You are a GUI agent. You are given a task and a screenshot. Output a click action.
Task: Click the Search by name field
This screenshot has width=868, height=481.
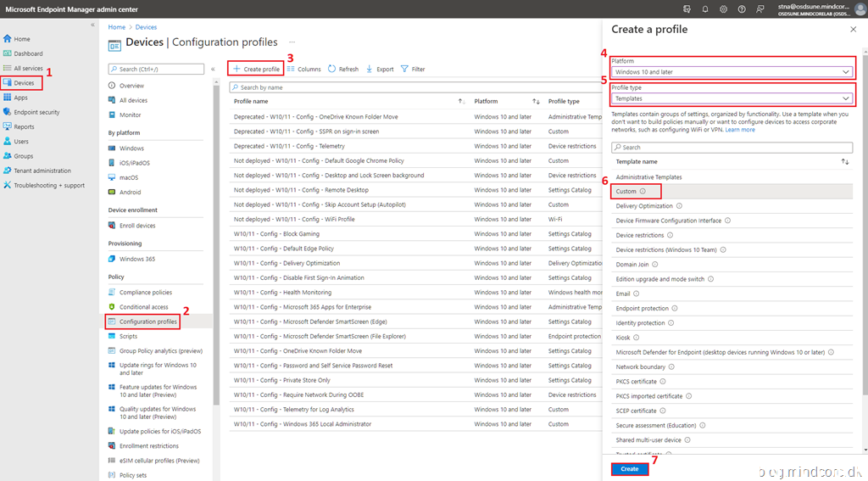tap(415, 87)
